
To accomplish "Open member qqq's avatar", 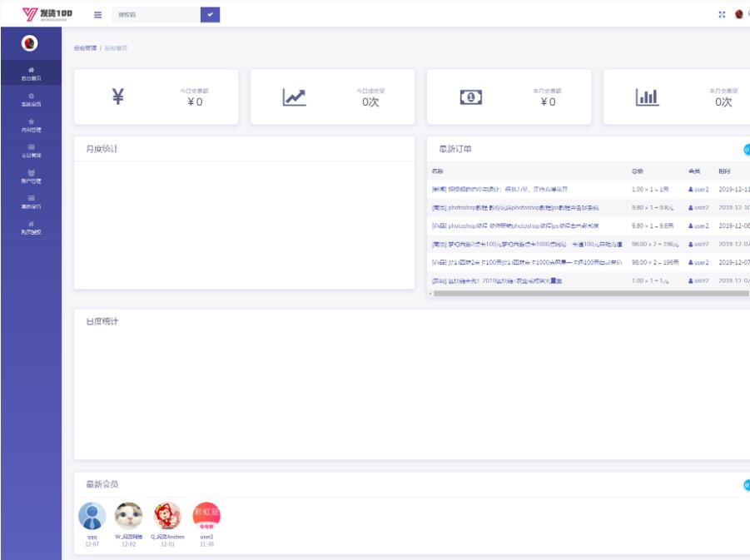I will coord(92,516).
